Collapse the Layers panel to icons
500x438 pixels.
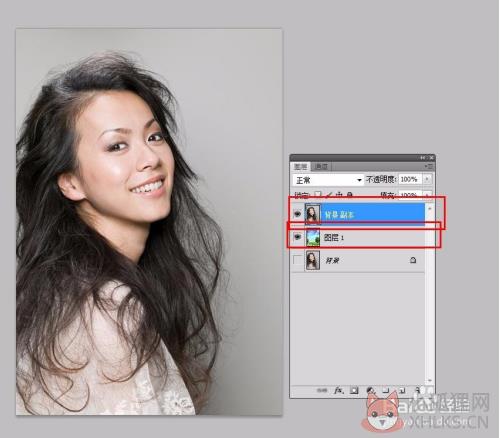(423, 158)
